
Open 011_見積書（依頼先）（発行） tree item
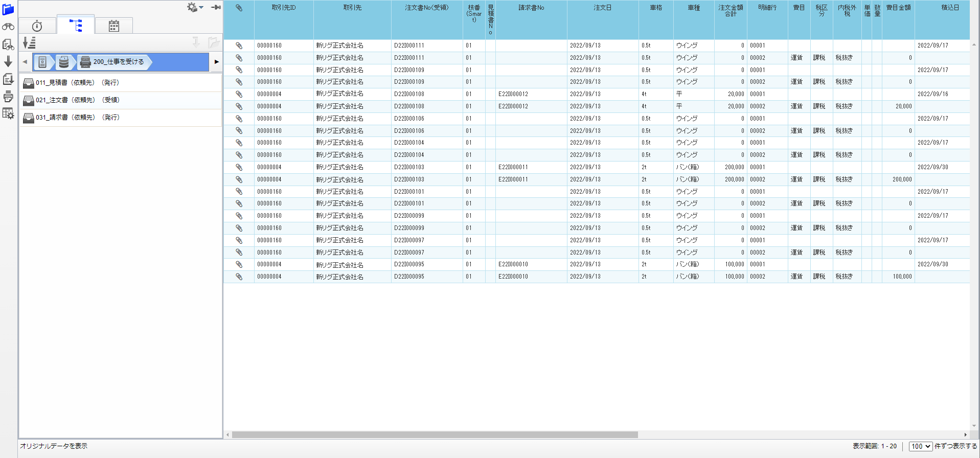pyautogui.click(x=121, y=83)
